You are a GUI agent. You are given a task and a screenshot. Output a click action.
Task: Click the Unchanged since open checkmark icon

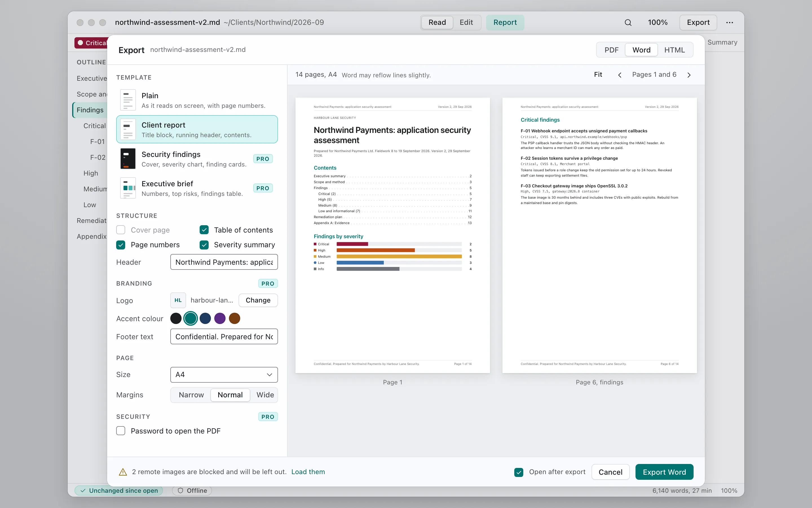click(83, 491)
